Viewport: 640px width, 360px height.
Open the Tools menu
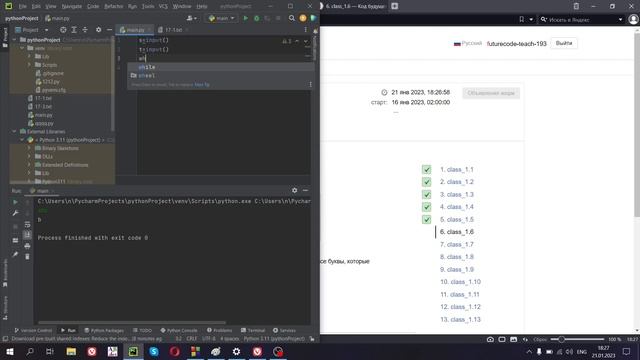(148, 6)
